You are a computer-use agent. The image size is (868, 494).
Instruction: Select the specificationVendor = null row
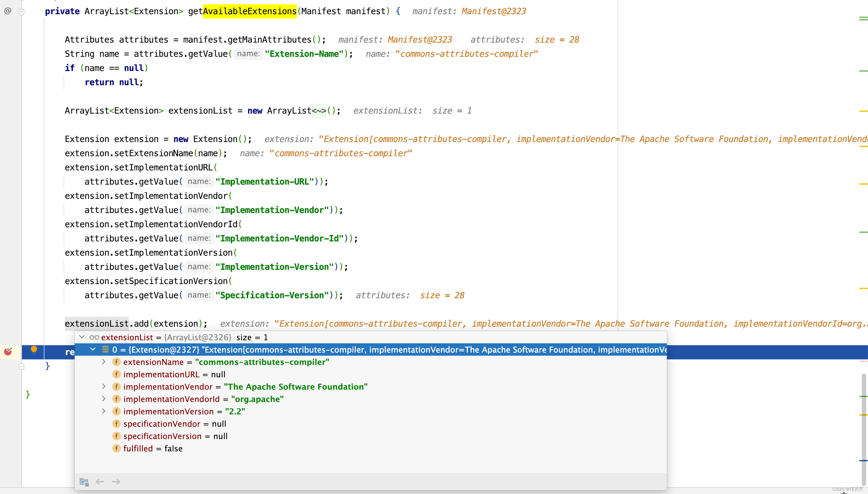pyautogui.click(x=371, y=424)
